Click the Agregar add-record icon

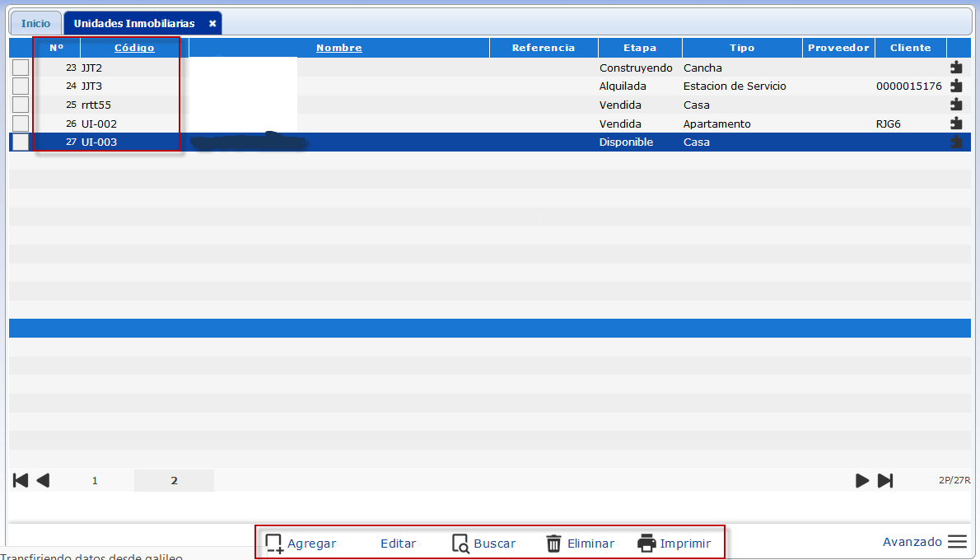[x=274, y=544]
